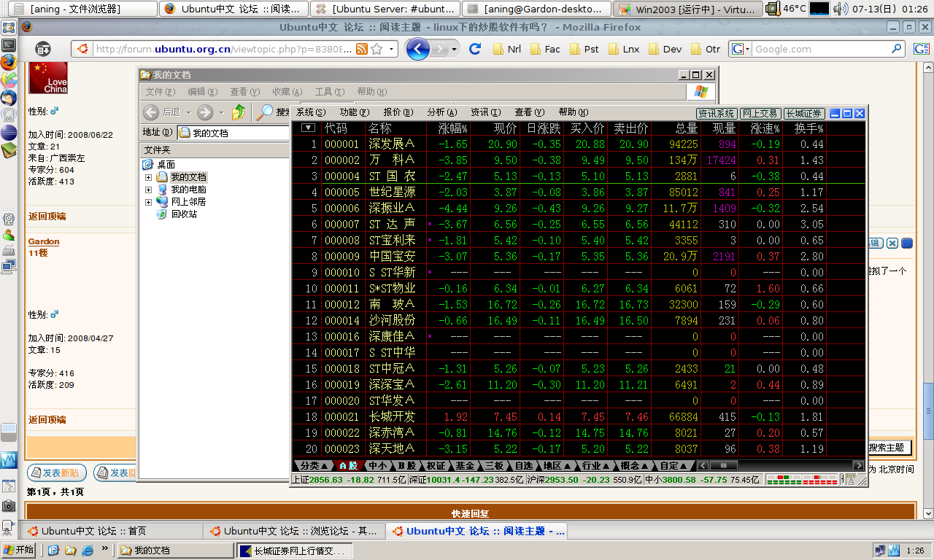
Task: Click the downloads icon left of the URL bar
Action: [x=44, y=49]
